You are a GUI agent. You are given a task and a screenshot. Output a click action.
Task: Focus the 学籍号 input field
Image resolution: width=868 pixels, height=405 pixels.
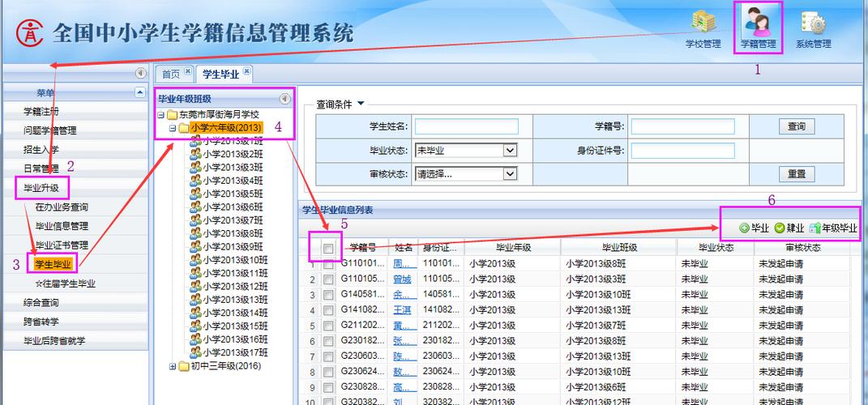coord(683,126)
